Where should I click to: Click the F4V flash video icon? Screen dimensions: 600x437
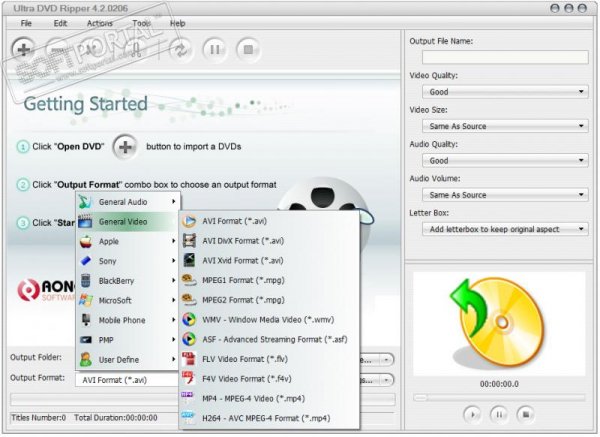(189, 378)
